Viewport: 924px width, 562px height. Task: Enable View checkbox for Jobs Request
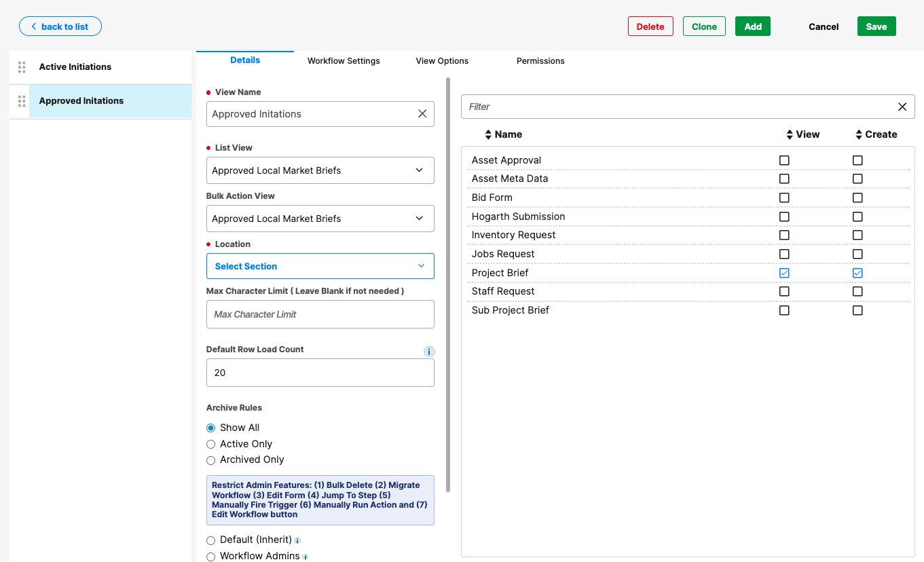(784, 254)
